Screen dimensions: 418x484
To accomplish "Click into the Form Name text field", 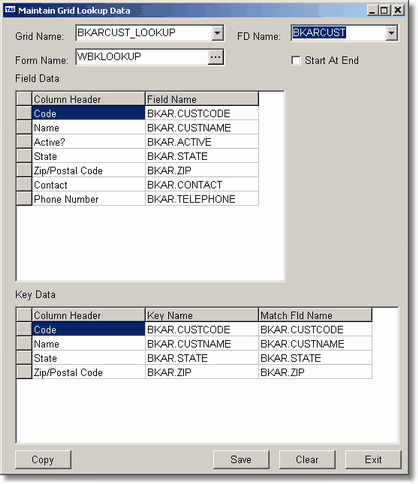I will pyautogui.click(x=142, y=57).
